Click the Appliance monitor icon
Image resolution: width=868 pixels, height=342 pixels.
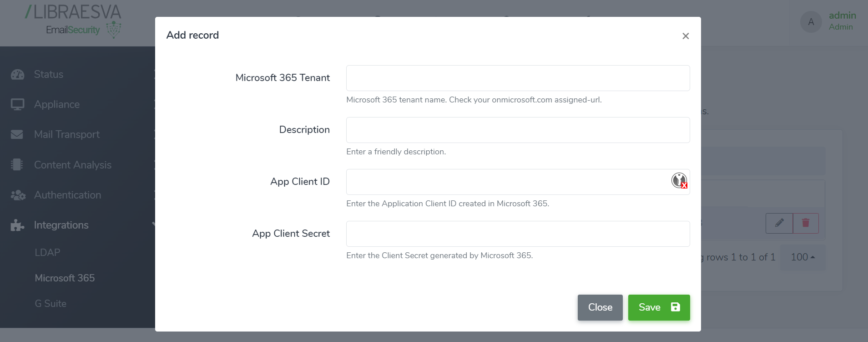click(x=18, y=104)
